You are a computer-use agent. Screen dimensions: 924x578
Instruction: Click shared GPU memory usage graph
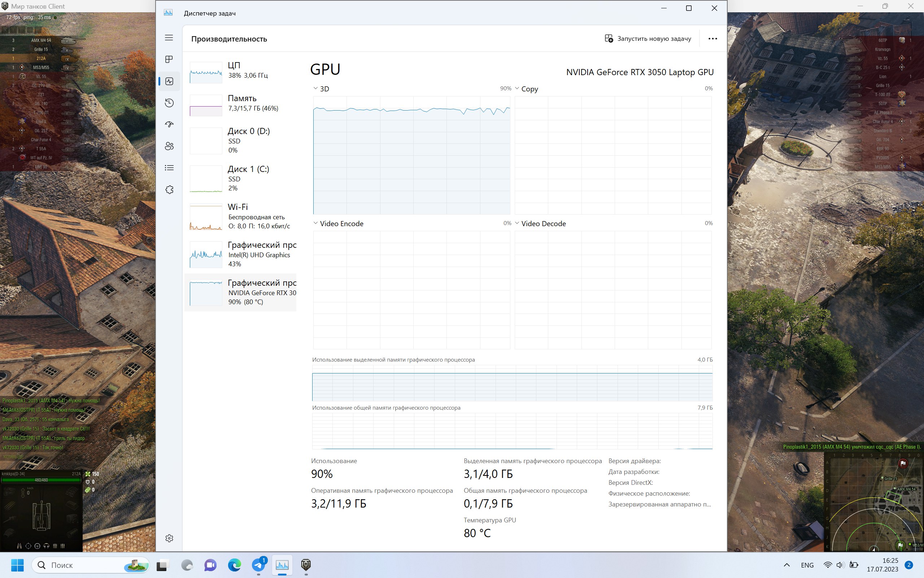[513, 431]
